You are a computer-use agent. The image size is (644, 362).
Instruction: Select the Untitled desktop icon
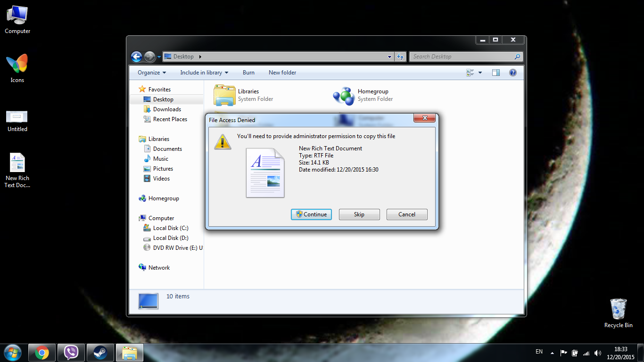click(x=17, y=120)
